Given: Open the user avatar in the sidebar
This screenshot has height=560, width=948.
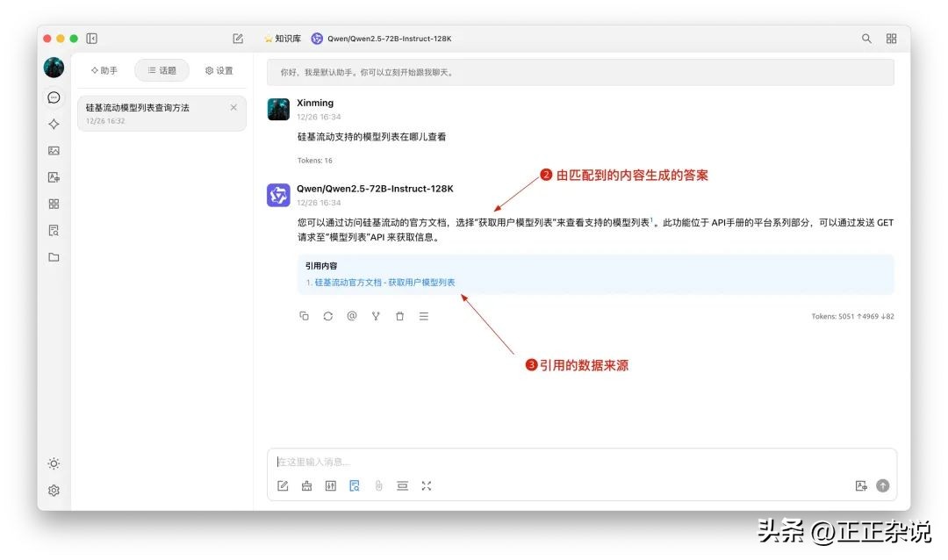Looking at the screenshot, I should point(54,67).
